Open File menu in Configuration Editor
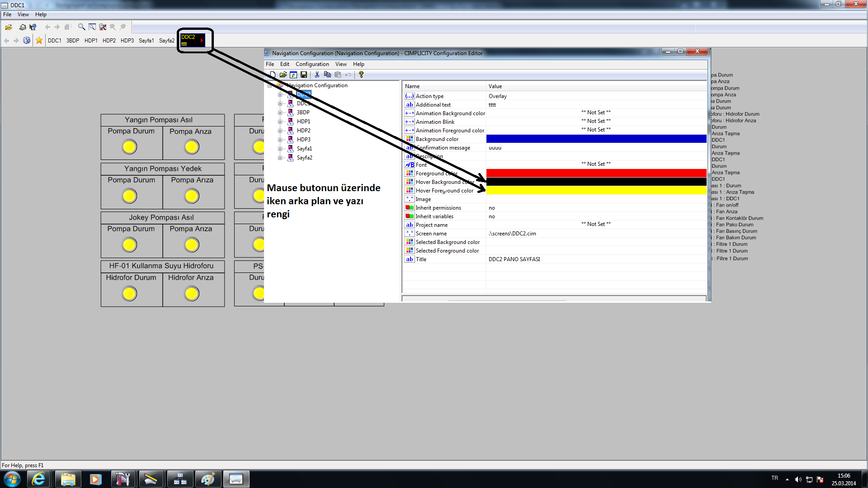This screenshot has height=488, width=868. [270, 64]
